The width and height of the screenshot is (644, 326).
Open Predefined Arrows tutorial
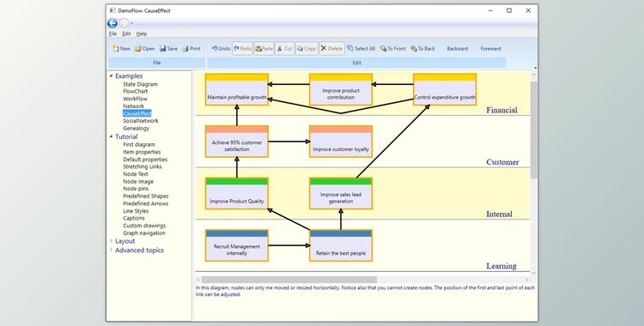coord(145,203)
